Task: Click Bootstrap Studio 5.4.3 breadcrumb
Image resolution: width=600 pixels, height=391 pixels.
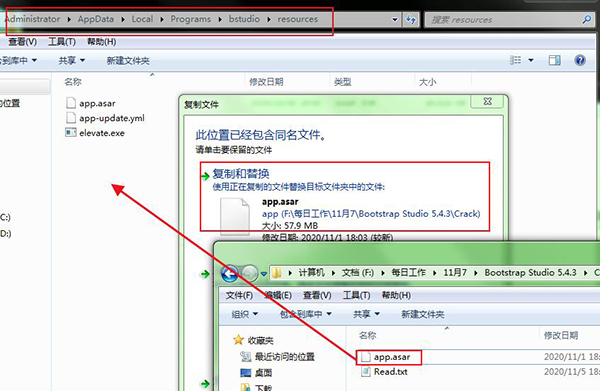Action: (530, 272)
